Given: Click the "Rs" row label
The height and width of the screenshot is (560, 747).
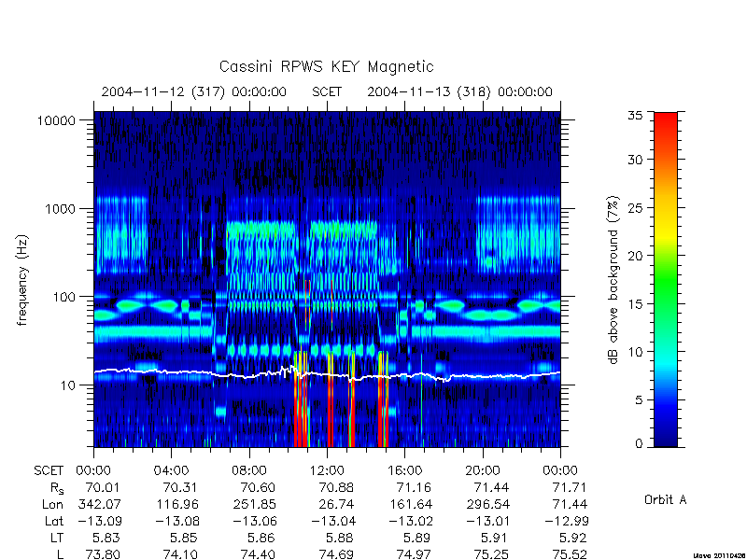Looking at the screenshot, I should pyautogui.click(x=57, y=488).
